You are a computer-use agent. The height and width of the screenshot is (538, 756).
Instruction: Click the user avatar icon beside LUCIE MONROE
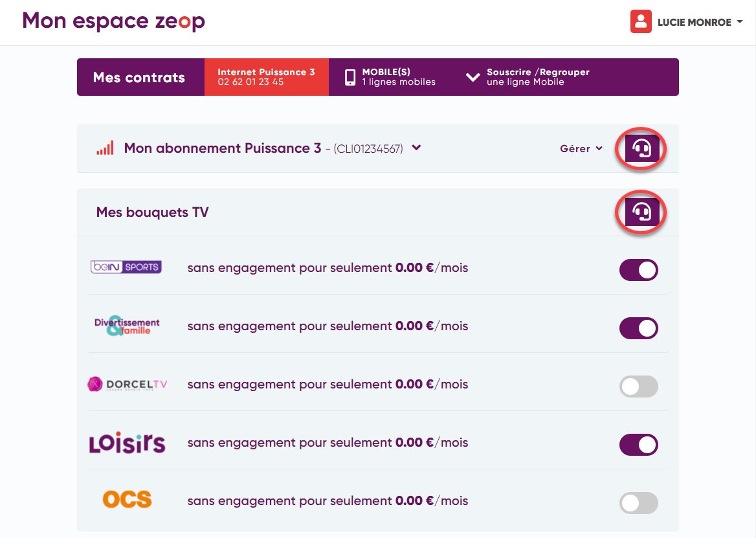640,21
